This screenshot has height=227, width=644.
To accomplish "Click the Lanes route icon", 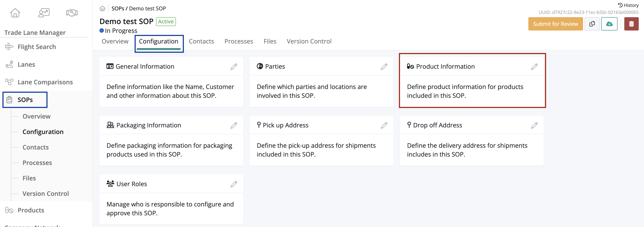I will click(9, 64).
